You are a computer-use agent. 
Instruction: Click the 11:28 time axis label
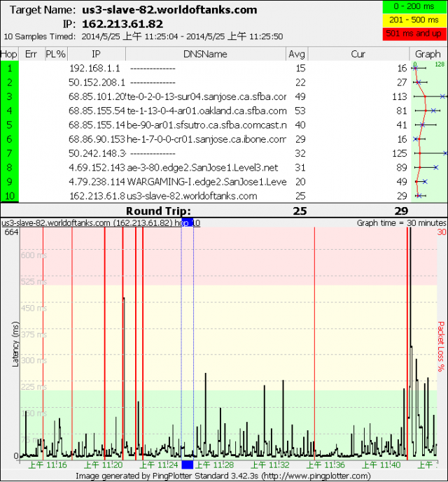tap(215, 465)
